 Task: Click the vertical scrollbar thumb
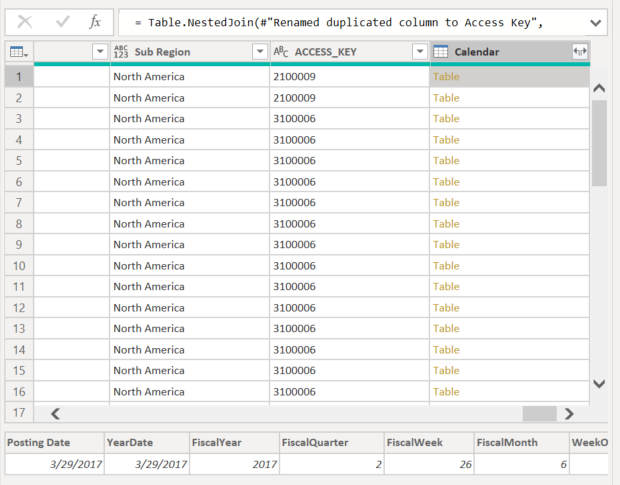point(599,143)
